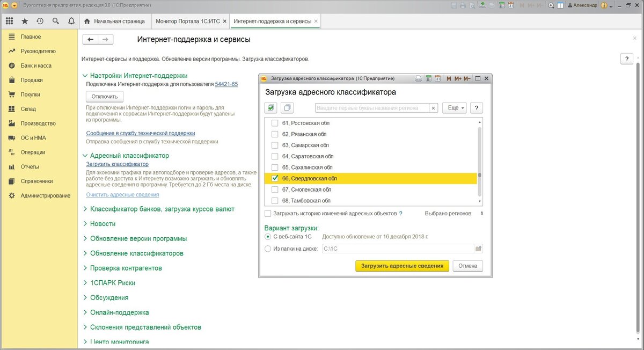This screenshot has height=350, width=644.
Task: Check the 64, Саратовская обл checkbox
Action: point(275,156)
